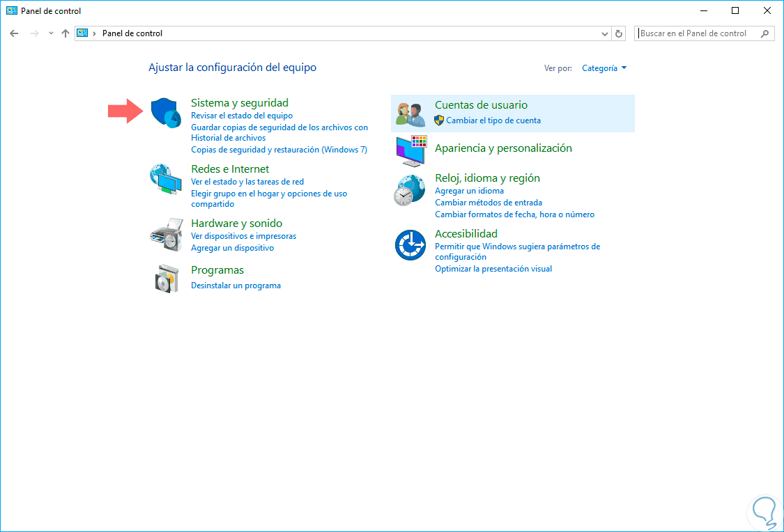Open the recent locations dropdown arrow
784x532 pixels.
point(51,33)
